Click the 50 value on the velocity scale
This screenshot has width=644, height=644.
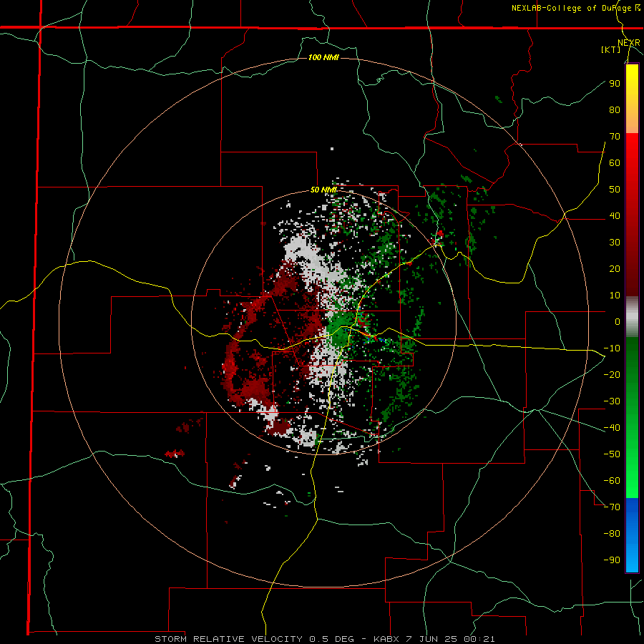(615, 190)
